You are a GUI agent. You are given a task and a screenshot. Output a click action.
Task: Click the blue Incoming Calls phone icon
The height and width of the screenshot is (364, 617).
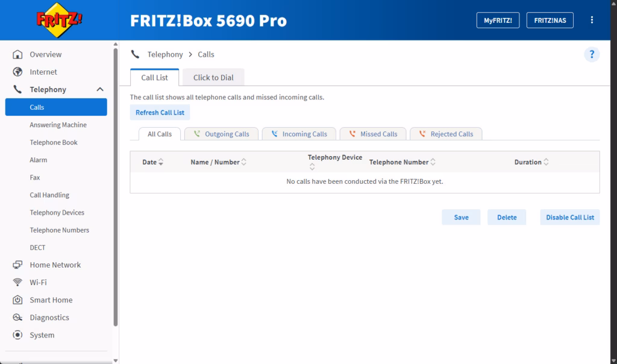tap(274, 134)
